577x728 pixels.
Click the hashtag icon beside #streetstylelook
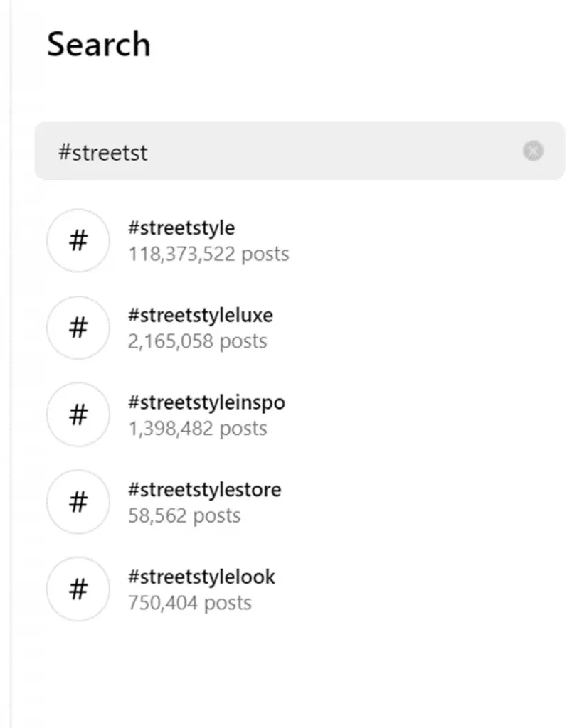coord(78,589)
